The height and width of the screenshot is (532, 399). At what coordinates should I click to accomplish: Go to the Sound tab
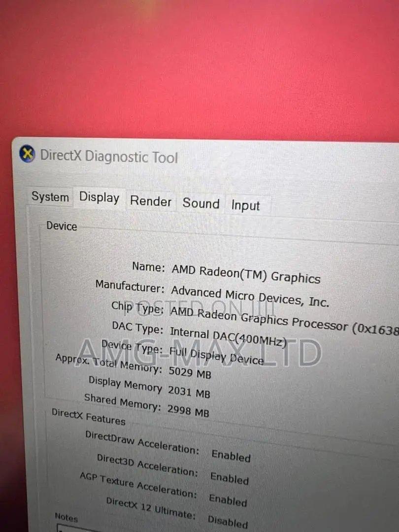(201, 203)
